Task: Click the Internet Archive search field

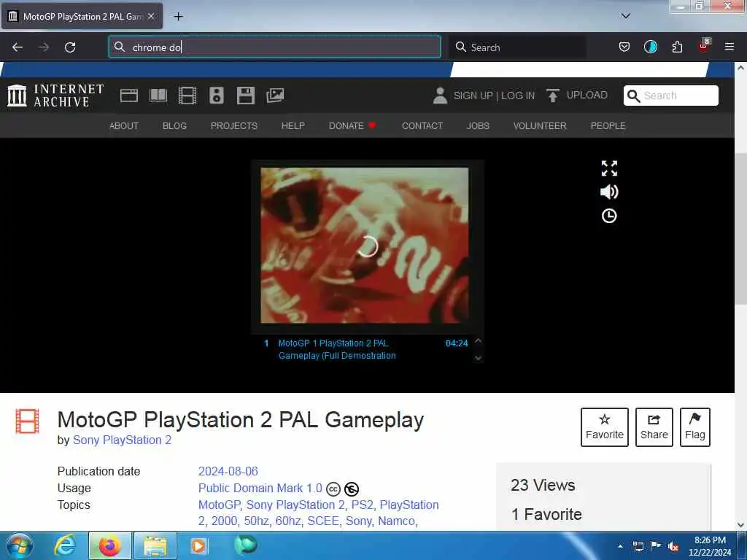Action: coord(671,96)
